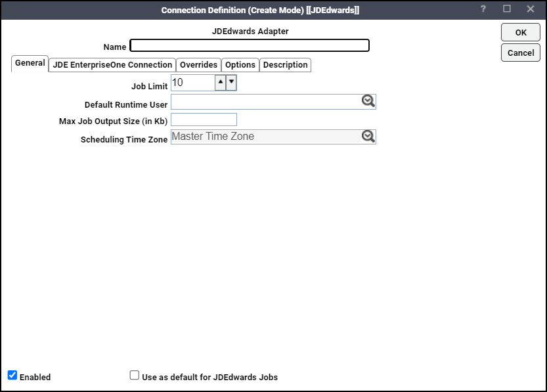Image resolution: width=547 pixels, height=392 pixels.
Task: Open the JDE EnterpriseOne Connection tab
Action: (x=112, y=65)
